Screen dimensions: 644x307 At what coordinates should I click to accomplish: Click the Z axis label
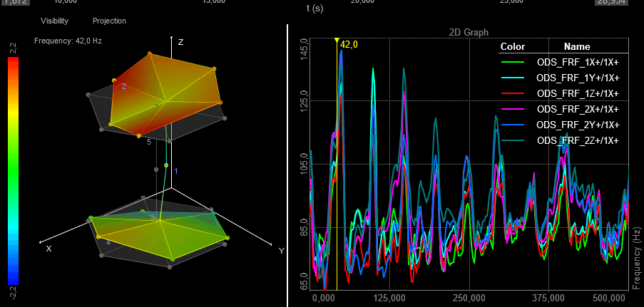[180, 42]
